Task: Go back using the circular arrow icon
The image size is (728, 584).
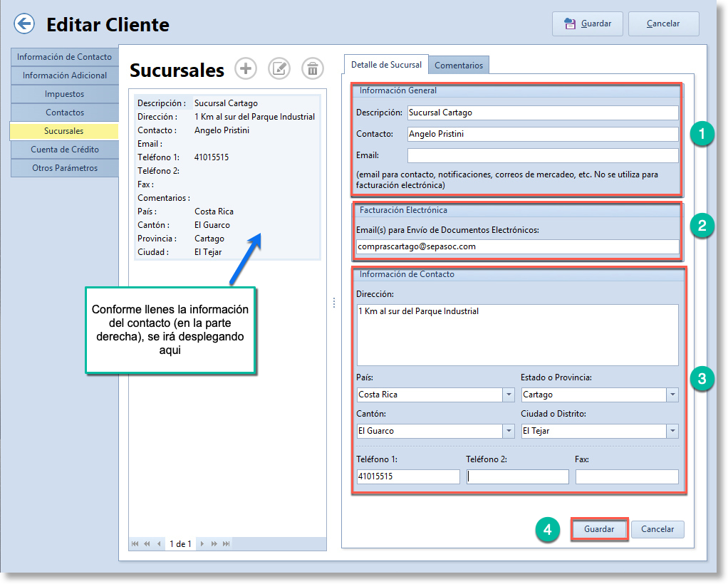Action: click(24, 24)
